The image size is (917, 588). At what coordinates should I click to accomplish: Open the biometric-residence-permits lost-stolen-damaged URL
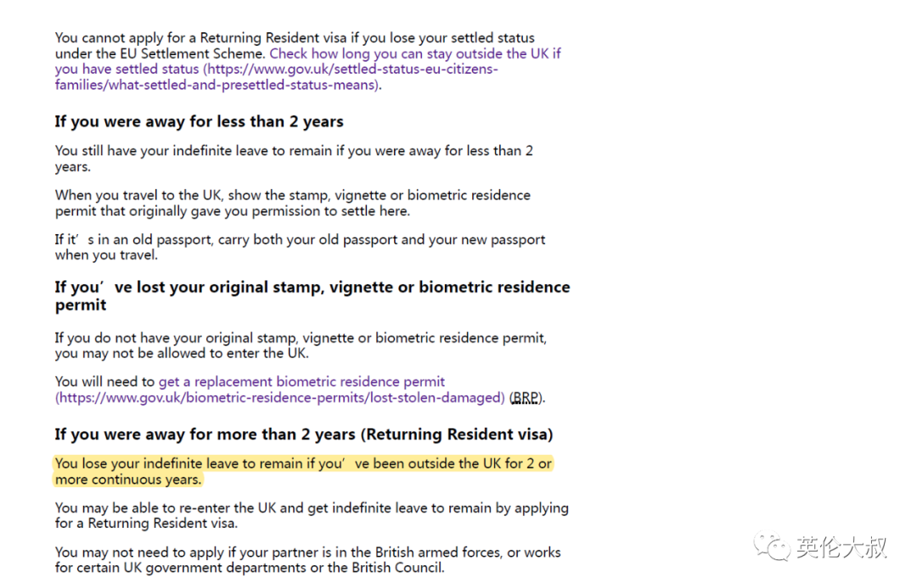pos(280,397)
